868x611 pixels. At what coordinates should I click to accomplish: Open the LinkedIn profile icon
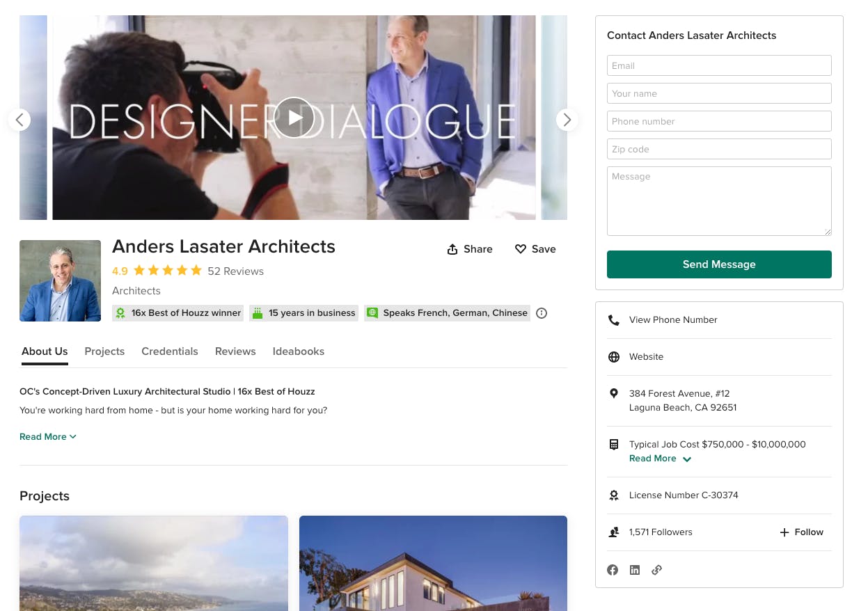[x=635, y=570]
